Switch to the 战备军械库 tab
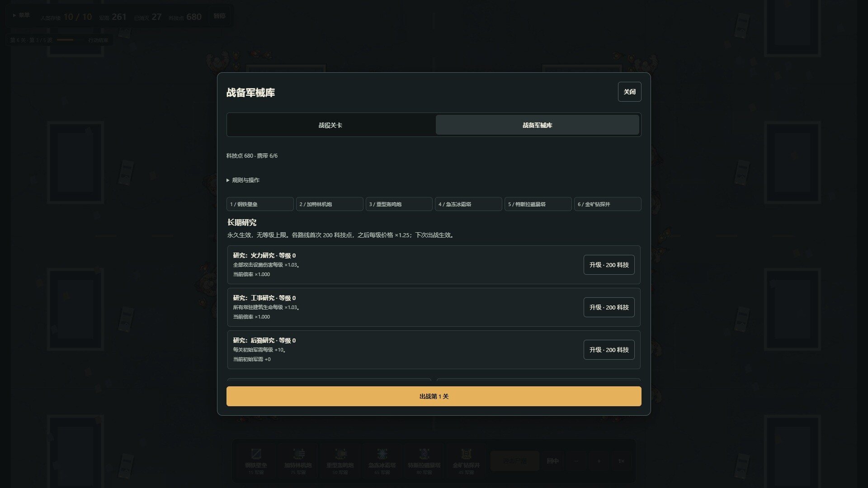Image resolution: width=868 pixels, height=488 pixels. 538,125
